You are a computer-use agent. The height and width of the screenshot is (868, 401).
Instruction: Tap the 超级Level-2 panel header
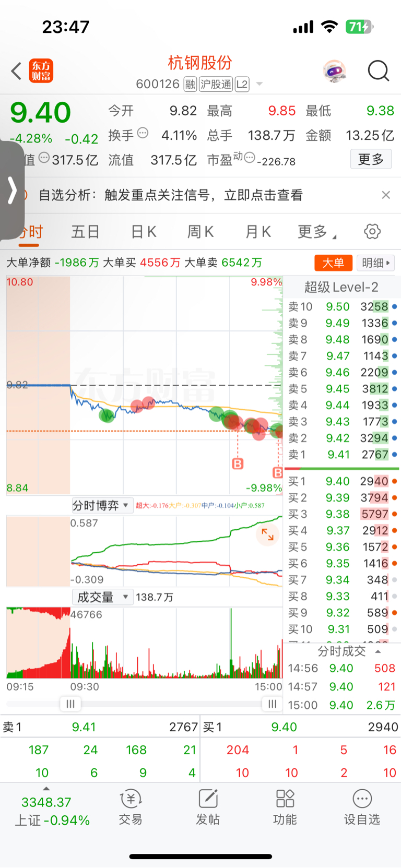click(x=341, y=287)
